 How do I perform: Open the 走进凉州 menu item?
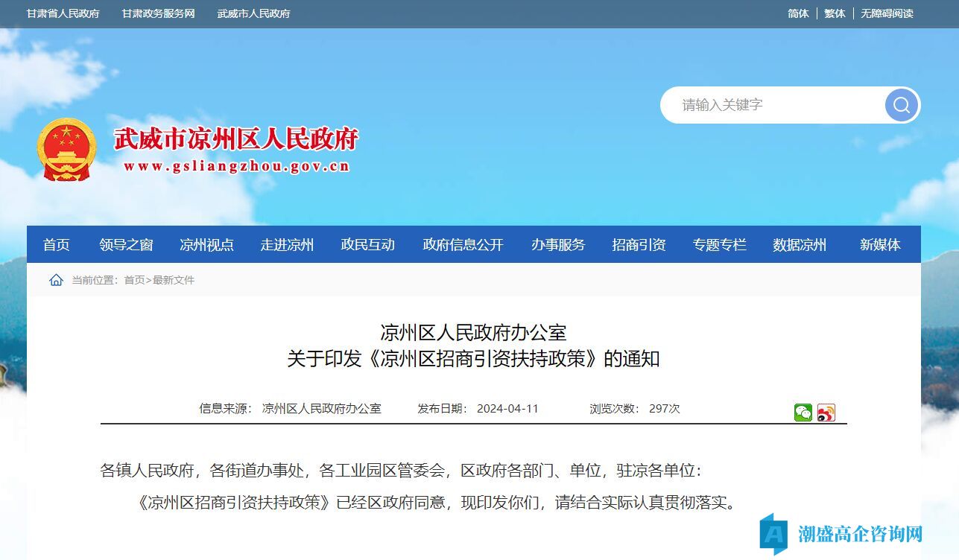(287, 245)
